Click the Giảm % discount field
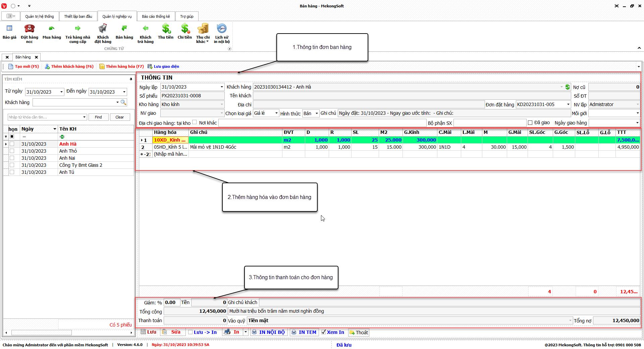644x349 pixels. click(x=172, y=302)
